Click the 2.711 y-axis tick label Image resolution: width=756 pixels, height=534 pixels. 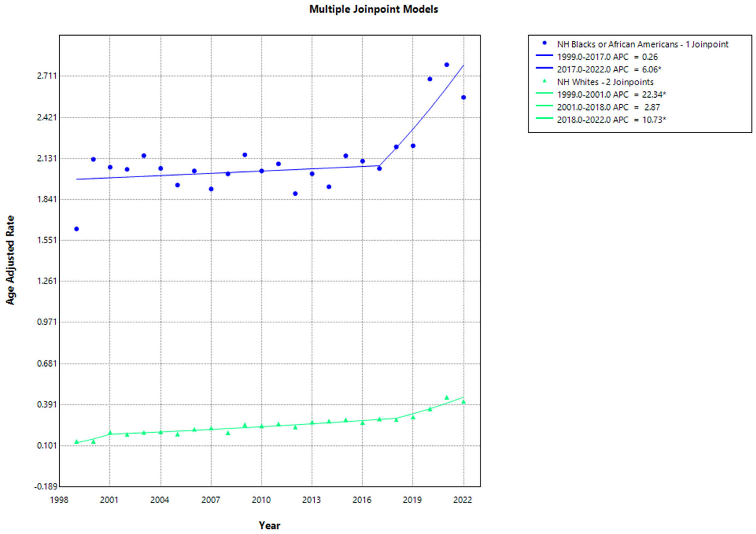pos(46,76)
